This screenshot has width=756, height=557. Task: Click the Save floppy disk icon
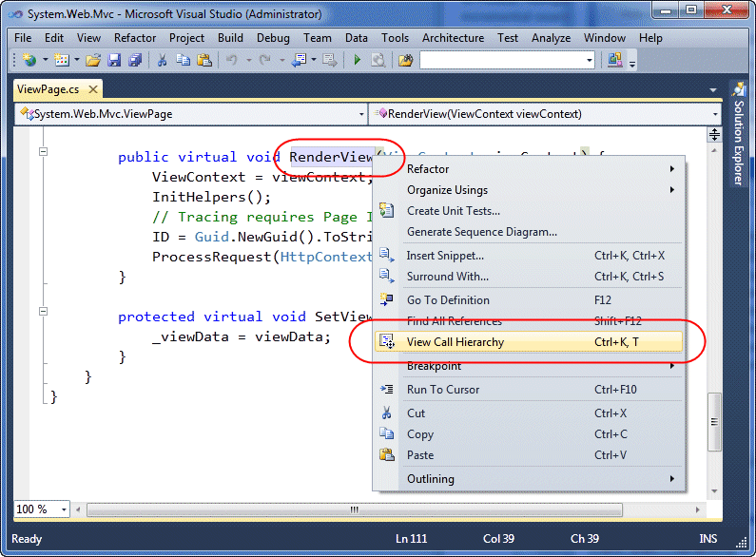pos(114,60)
